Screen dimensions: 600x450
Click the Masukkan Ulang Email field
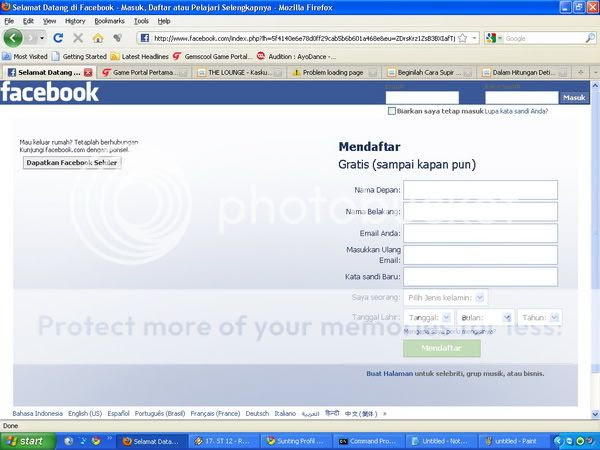tap(480, 255)
